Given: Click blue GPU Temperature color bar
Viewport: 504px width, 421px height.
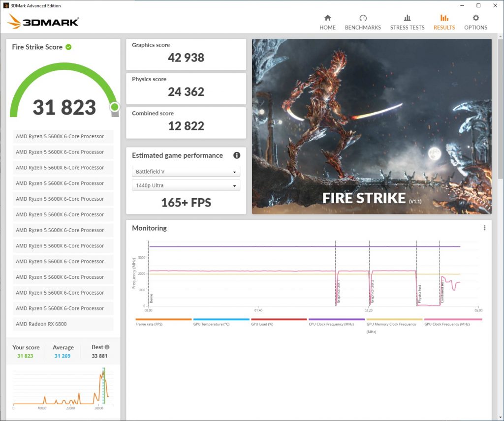Looking at the screenshot, I should (221, 319).
